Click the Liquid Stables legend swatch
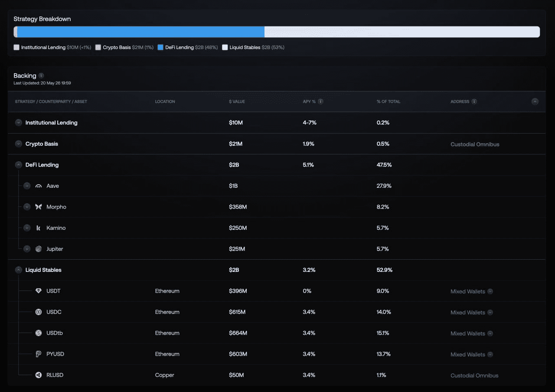This screenshot has height=392, width=555. pos(225,47)
